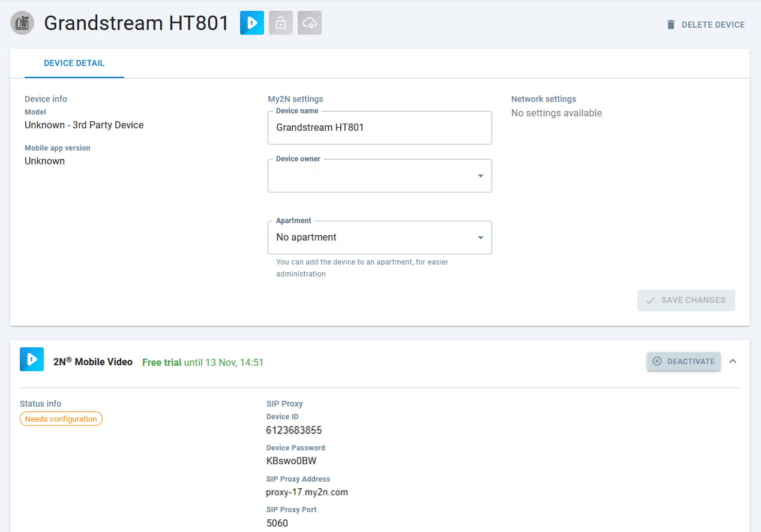
Task: Collapse the 2N Mobile Video section chevron
Action: tap(733, 361)
